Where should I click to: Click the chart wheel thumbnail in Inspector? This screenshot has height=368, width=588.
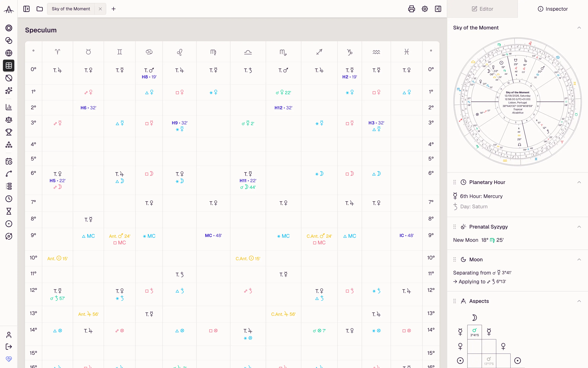pyautogui.click(x=518, y=102)
